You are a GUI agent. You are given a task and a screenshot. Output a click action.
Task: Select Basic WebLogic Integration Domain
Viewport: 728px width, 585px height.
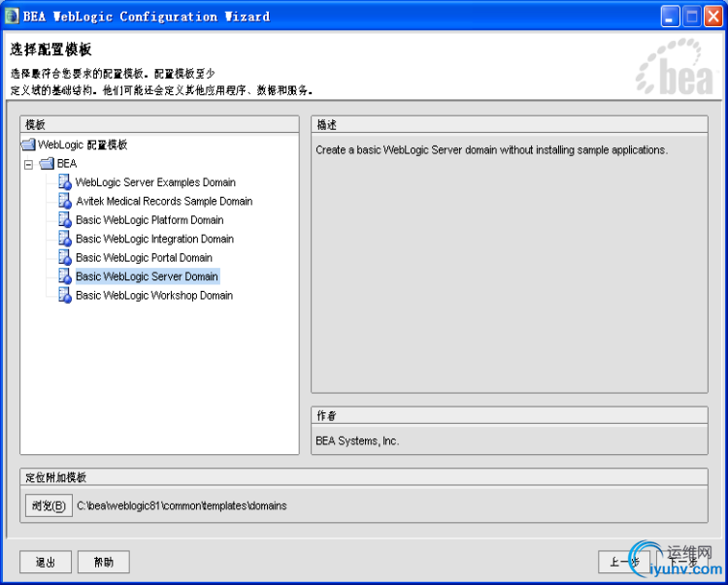(x=154, y=239)
